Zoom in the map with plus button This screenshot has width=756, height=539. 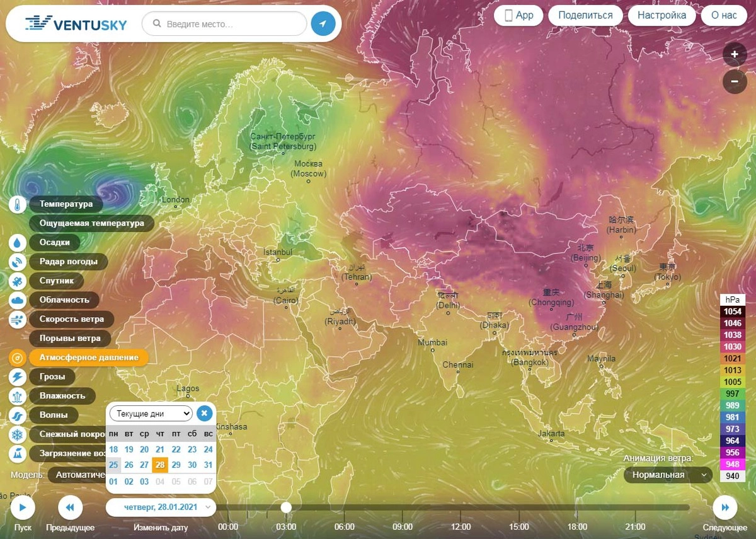pyautogui.click(x=735, y=54)
